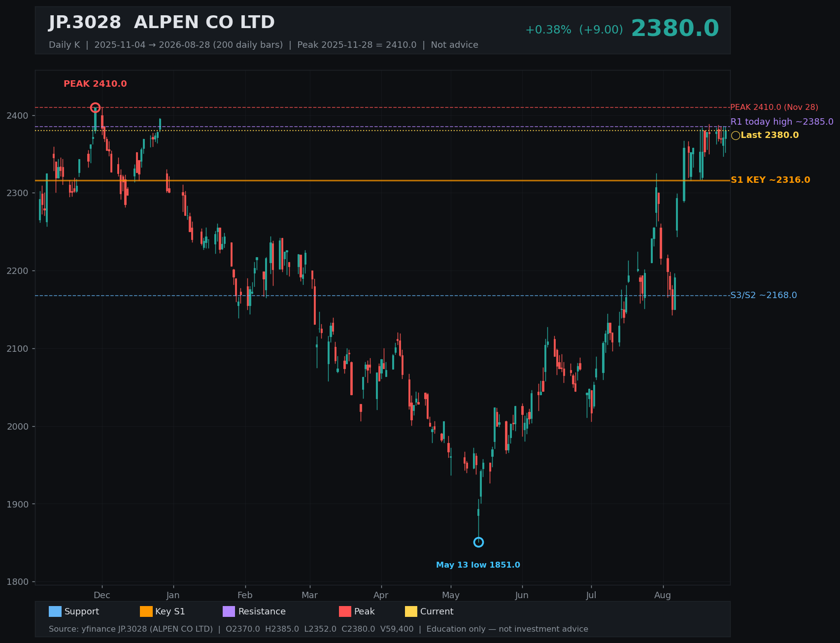This screenshot has height=643, width=840.
Task: Click the 'Resistance' legend label
Action: pyautogui.click(x=262, y=611)
